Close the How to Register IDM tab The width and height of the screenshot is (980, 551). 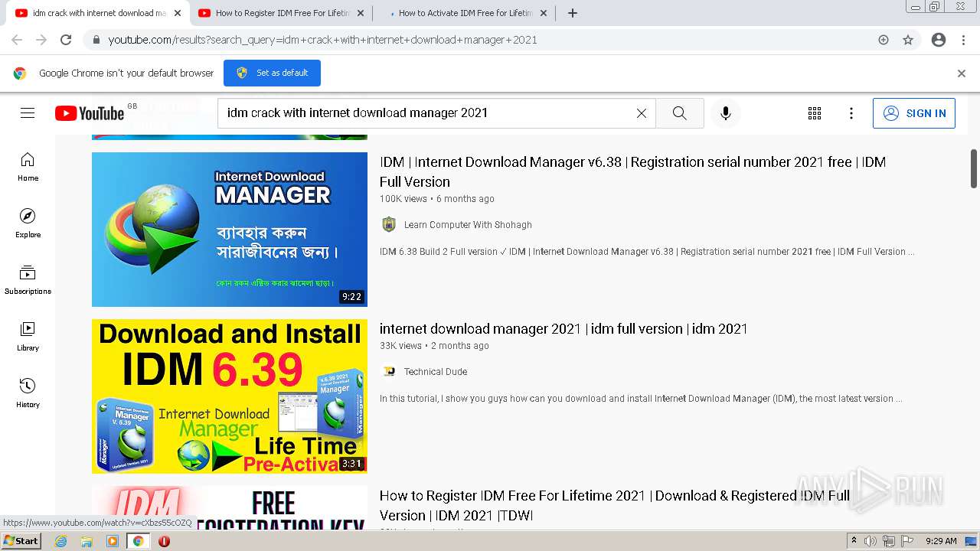click(361, 13)
